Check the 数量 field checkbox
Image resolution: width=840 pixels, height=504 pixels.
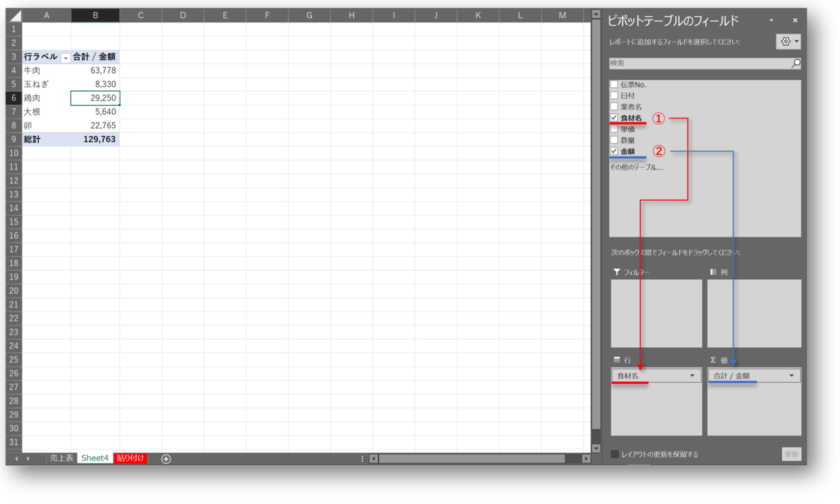point(614,140)
